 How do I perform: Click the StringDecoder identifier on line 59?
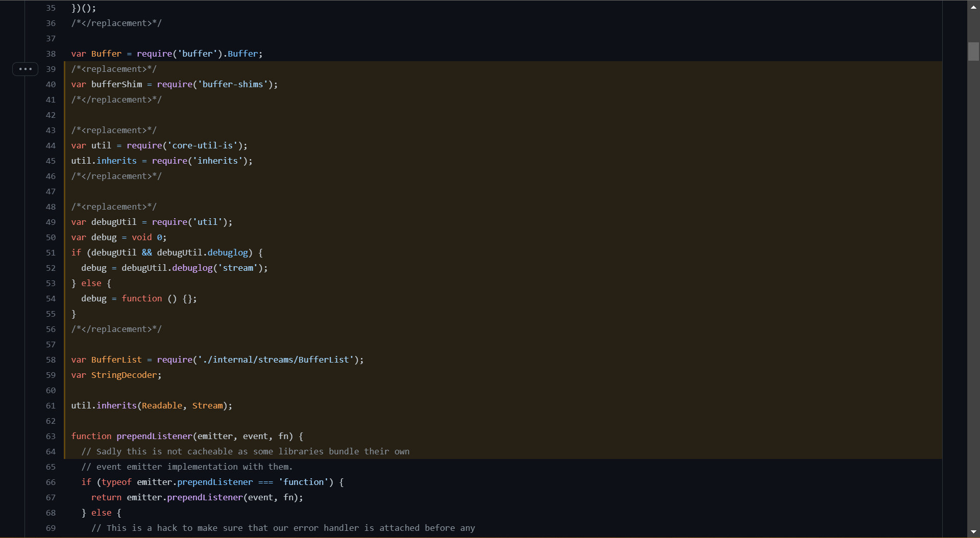(x=124, y=375)
